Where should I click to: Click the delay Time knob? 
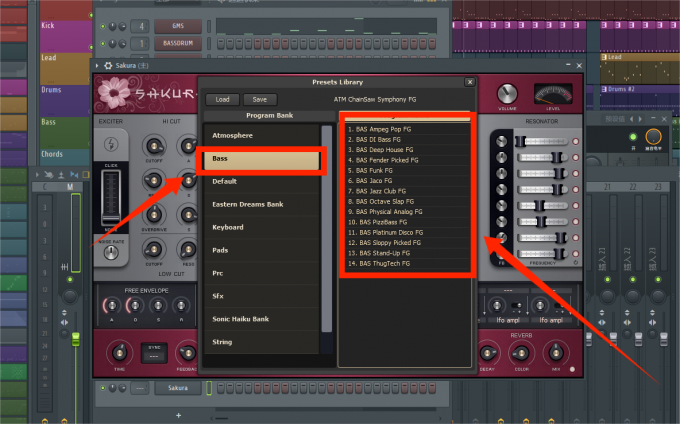119,352
